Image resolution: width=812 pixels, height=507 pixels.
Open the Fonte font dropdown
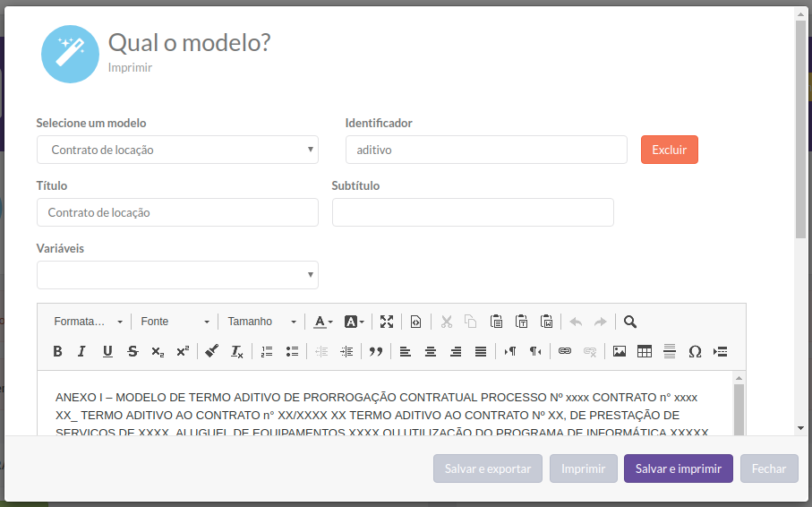click(175, 322)
